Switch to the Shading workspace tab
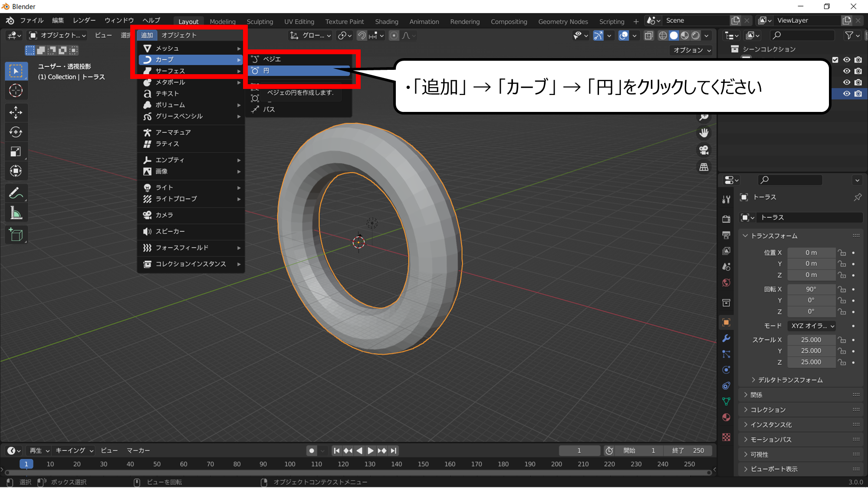This screenshot has height=488, width=868. pyautogui.click(x=386, y=22)
